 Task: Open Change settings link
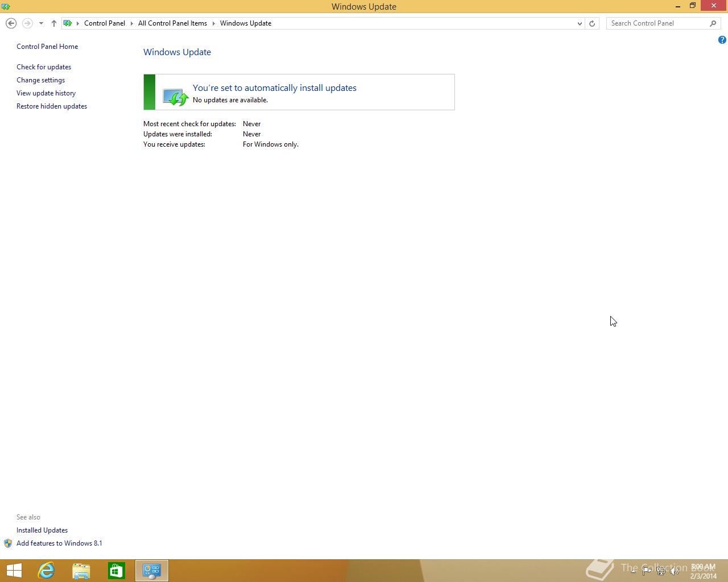click(x=40, y=80)
